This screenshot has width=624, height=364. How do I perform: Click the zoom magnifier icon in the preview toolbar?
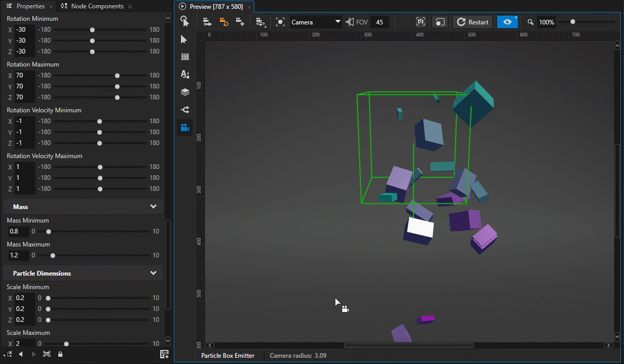pos(530,22)
